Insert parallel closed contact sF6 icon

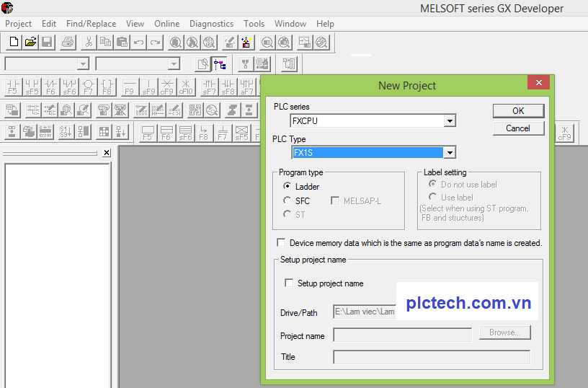click(x=69, y=87)
